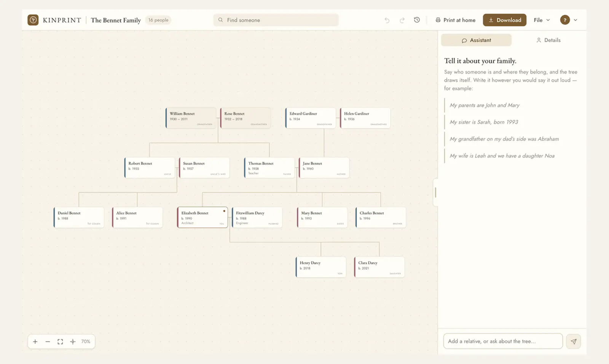Click the Download button

click(x=505, y=20)
